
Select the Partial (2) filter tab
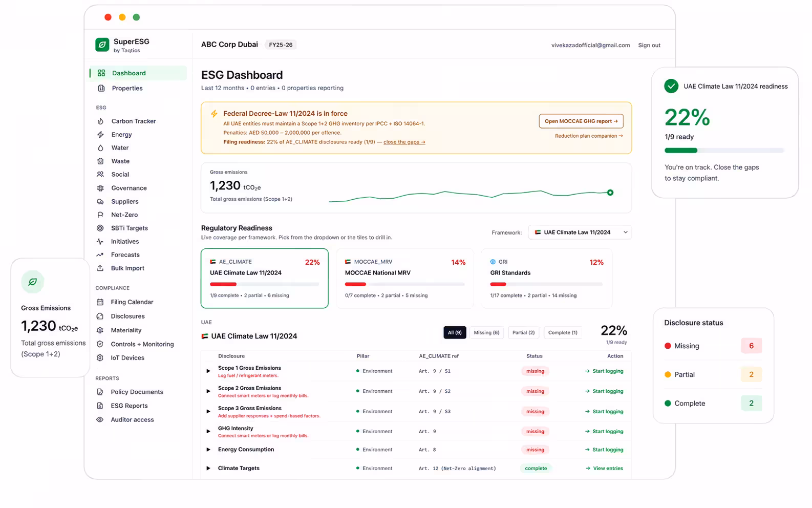pyautogui.click(x=523, y=333)
